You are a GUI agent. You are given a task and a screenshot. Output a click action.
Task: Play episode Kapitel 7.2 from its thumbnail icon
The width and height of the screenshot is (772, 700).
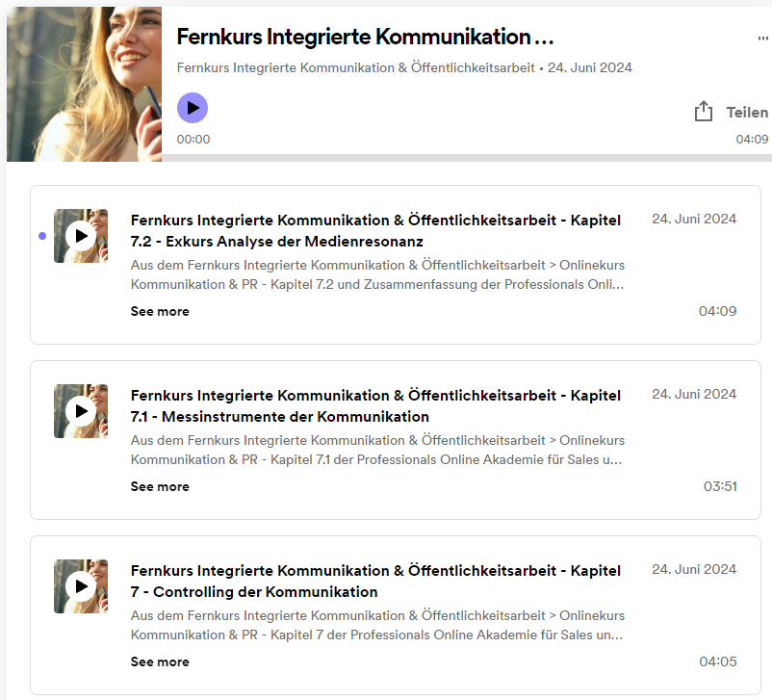click(81, 236)
